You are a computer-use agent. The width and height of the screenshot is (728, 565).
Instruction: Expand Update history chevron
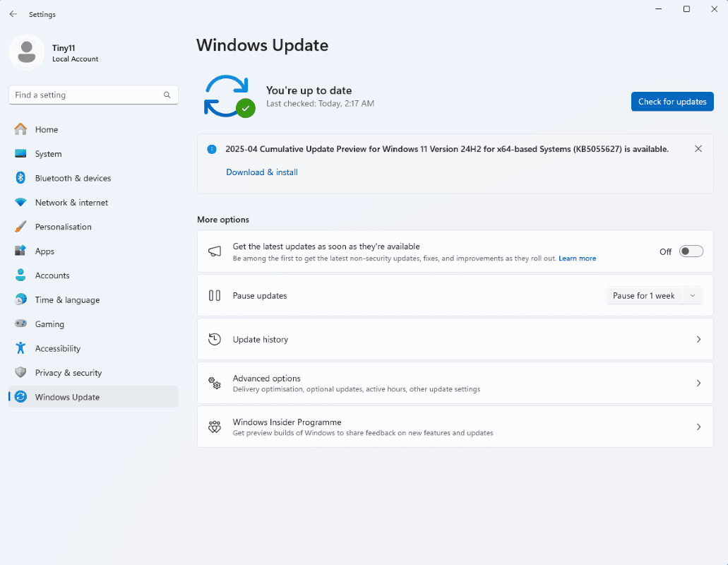[698, 340]
